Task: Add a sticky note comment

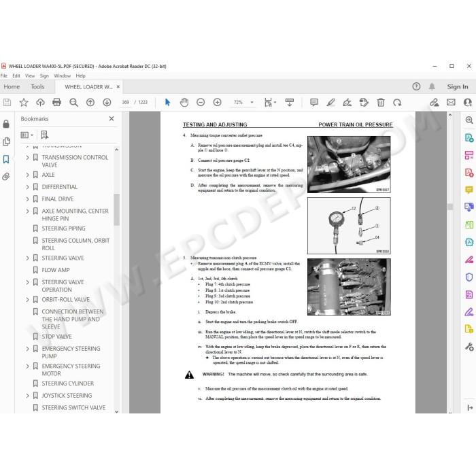Action: tap(314, 103)
